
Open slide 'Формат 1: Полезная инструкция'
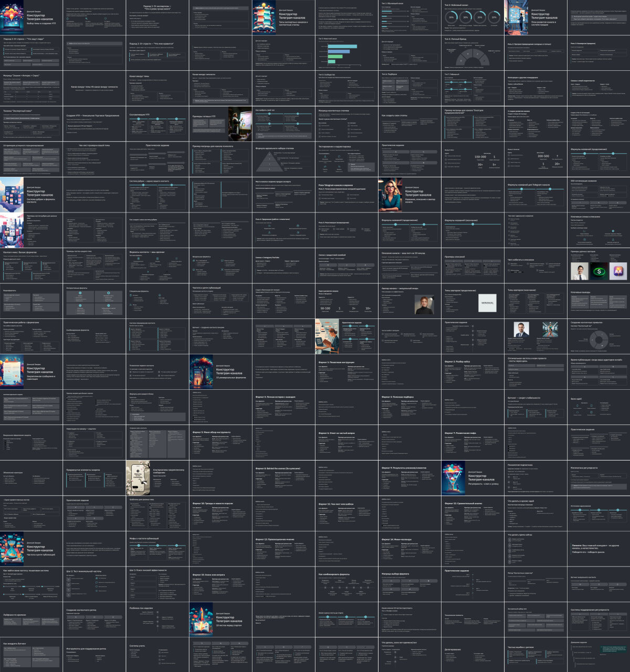click(346, 371)
